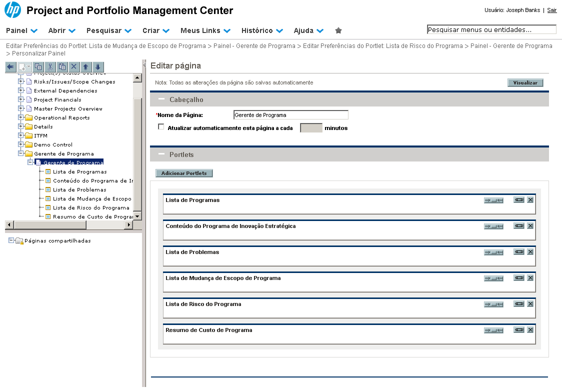Screen dimensions: 562x392
Task: Open the Histórico menu
Action: pos(262,30)
